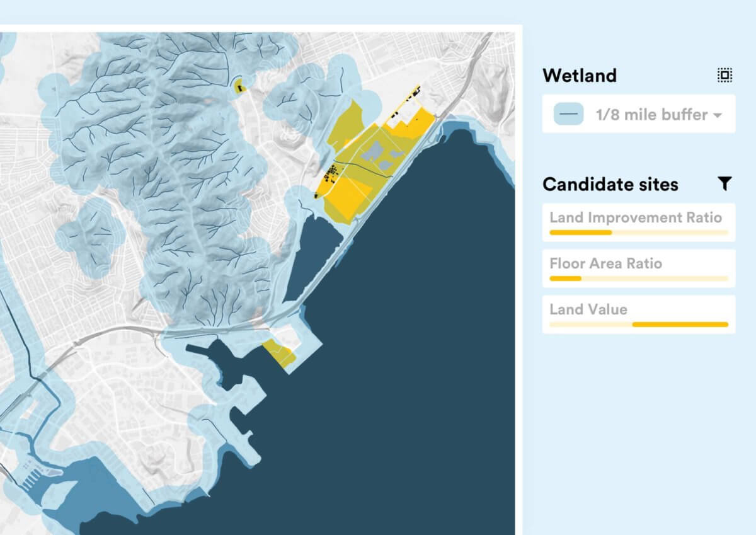This screenshot has height=535, width=756.
Task: Click the tiny yellow parcel in the northern hills
Action: [238, 86]
